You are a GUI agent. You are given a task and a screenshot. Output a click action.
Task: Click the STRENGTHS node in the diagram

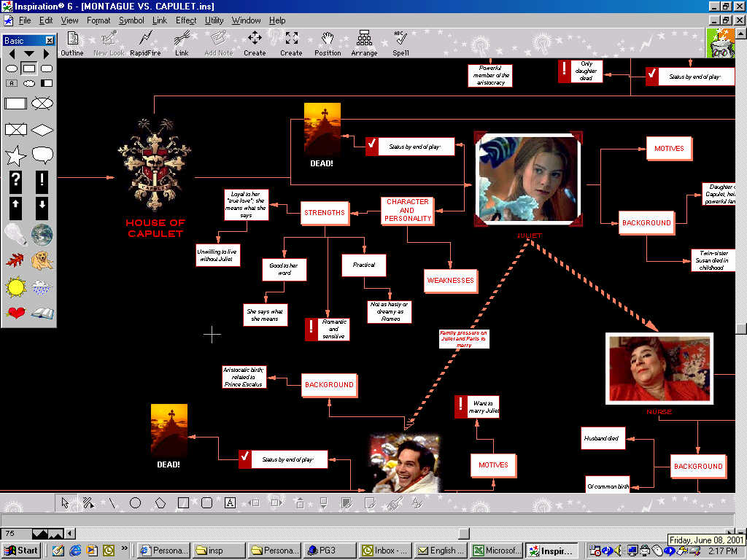pos(325,213)
